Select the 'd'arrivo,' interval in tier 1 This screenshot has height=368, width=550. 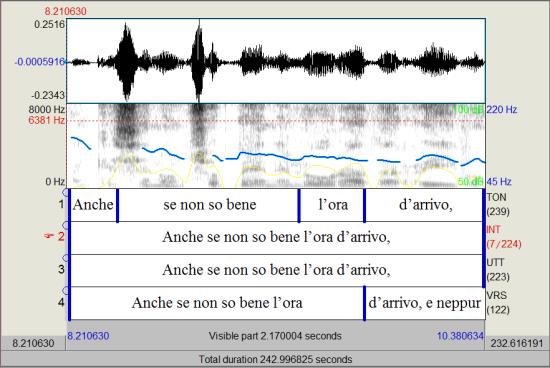click(424, 205)
